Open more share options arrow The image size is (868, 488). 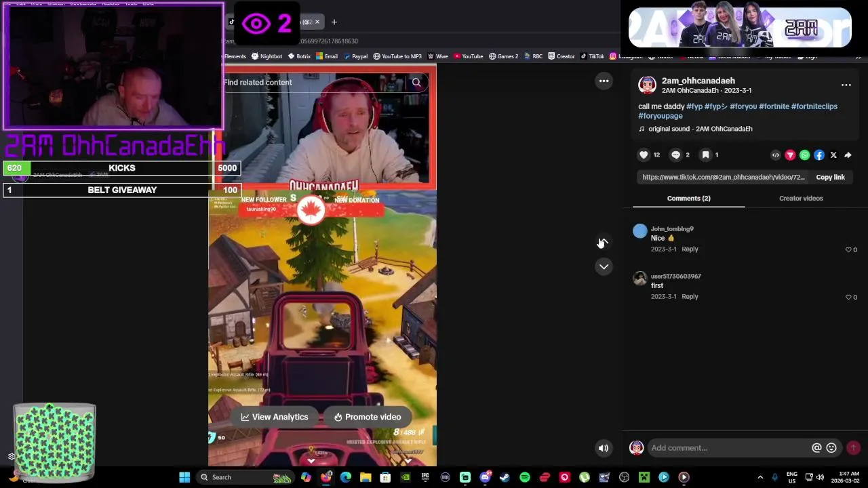(848, 155)
